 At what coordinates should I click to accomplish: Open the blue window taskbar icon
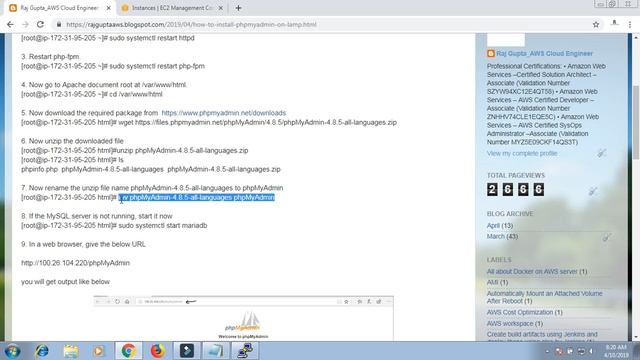216,351
